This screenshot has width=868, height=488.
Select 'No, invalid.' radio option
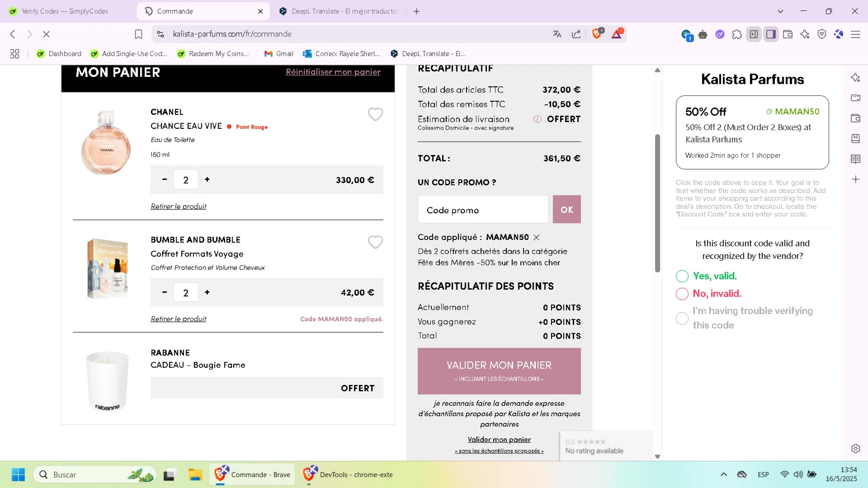click(682, 294)
